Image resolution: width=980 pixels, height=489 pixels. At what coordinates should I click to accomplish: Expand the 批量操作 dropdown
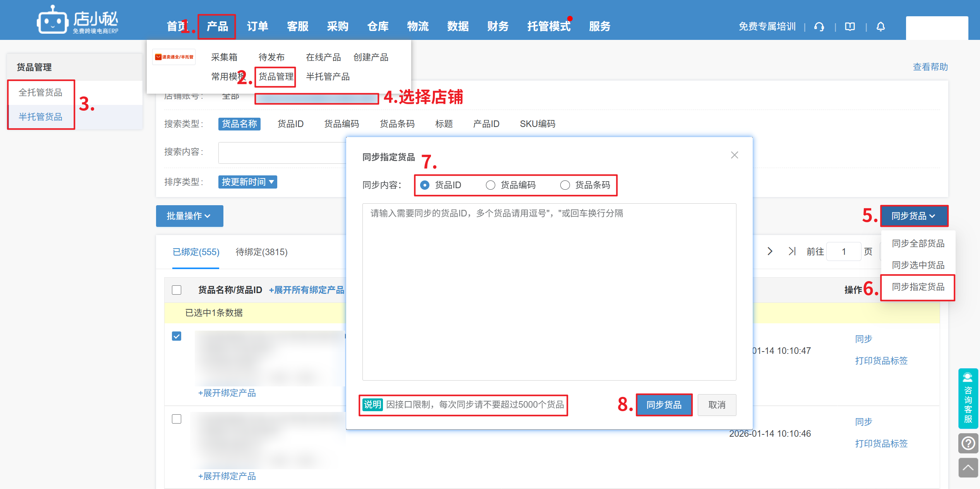pos(189,216)
